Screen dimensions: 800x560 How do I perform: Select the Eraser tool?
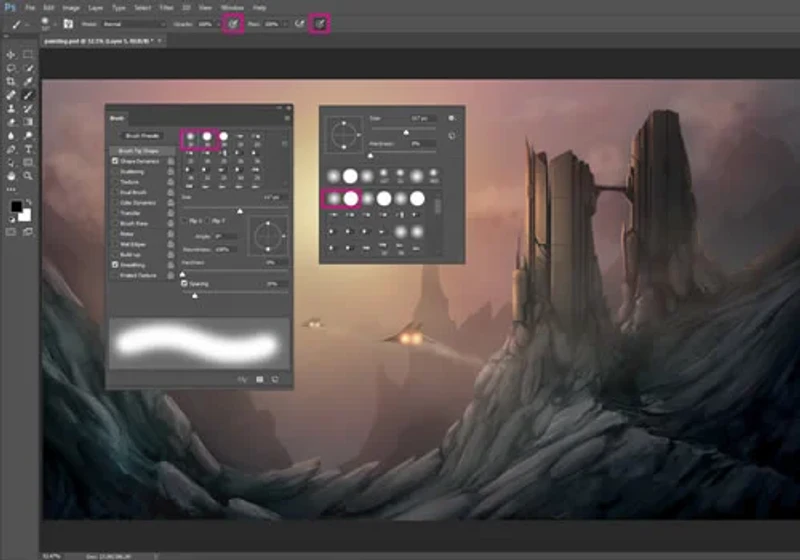[11, 122]
